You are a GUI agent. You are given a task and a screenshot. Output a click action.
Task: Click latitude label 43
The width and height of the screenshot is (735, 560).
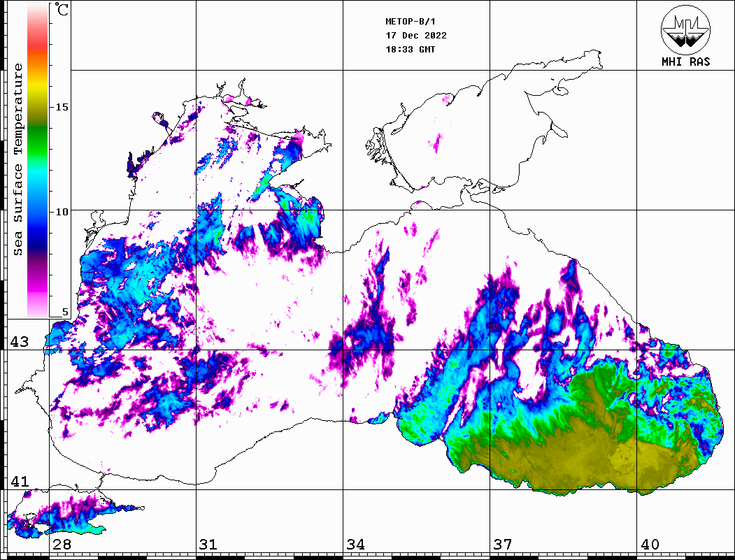(x=20, y=342)
